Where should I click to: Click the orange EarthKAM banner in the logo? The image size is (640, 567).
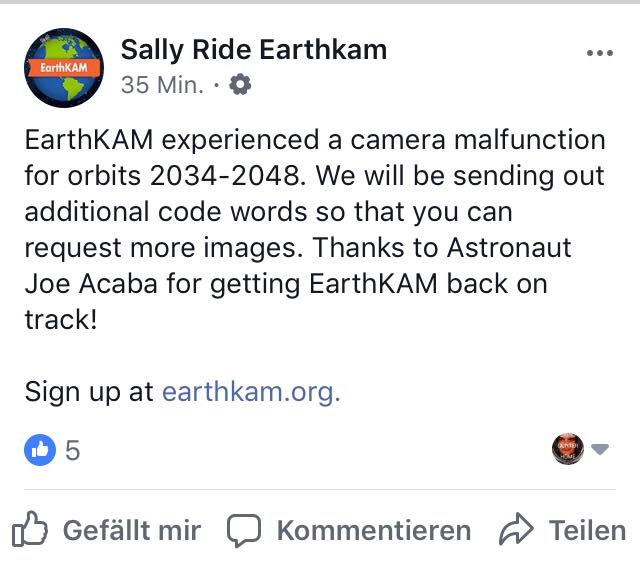(x=64, y=67)
